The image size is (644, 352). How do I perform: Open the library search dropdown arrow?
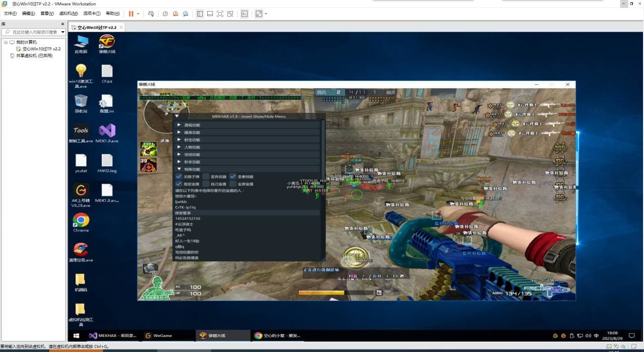pyautogui.click(x=63, y=32)
